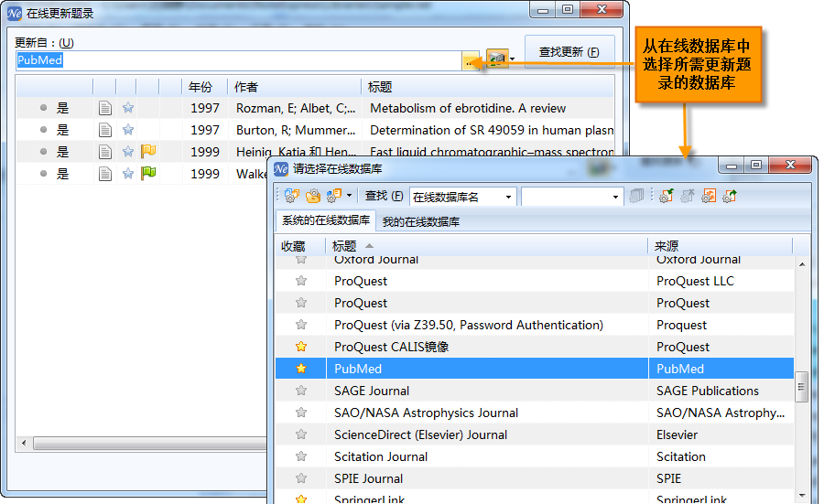Click the 'SAGE Publications' source cell

[x=708, y=391]
